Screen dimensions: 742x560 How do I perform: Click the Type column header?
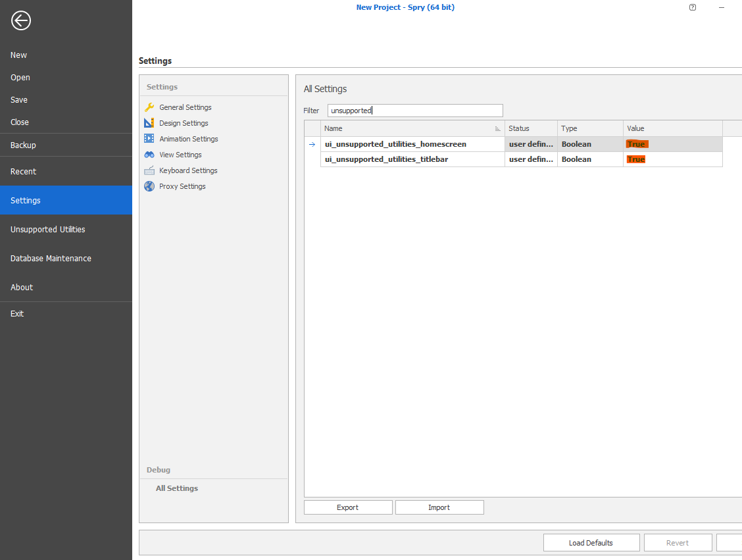589,128
